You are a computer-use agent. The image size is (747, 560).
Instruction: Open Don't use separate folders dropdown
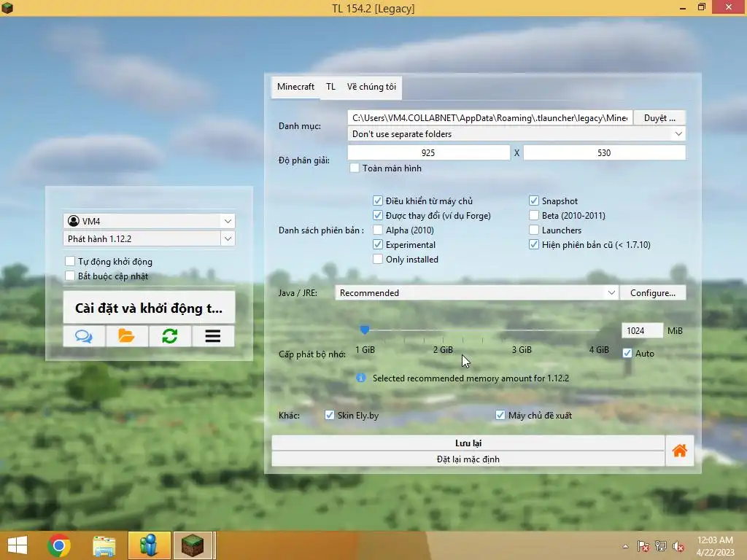point(516,134)
